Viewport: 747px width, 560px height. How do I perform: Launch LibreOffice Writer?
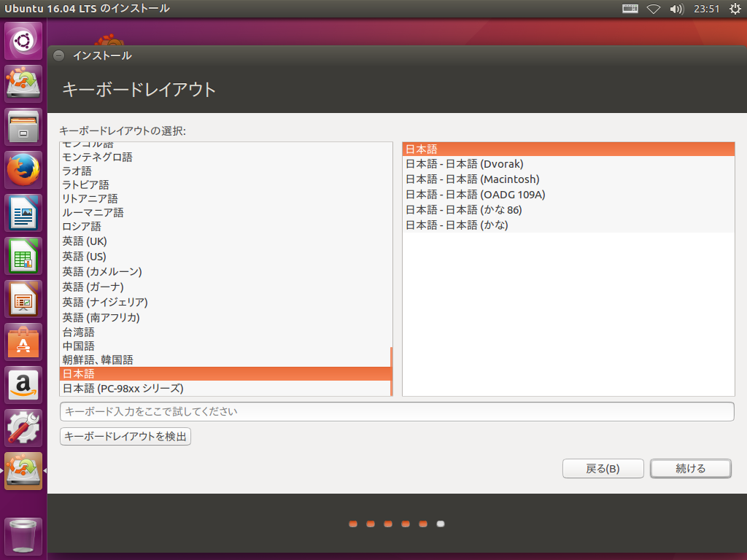[x=23, y=213]
